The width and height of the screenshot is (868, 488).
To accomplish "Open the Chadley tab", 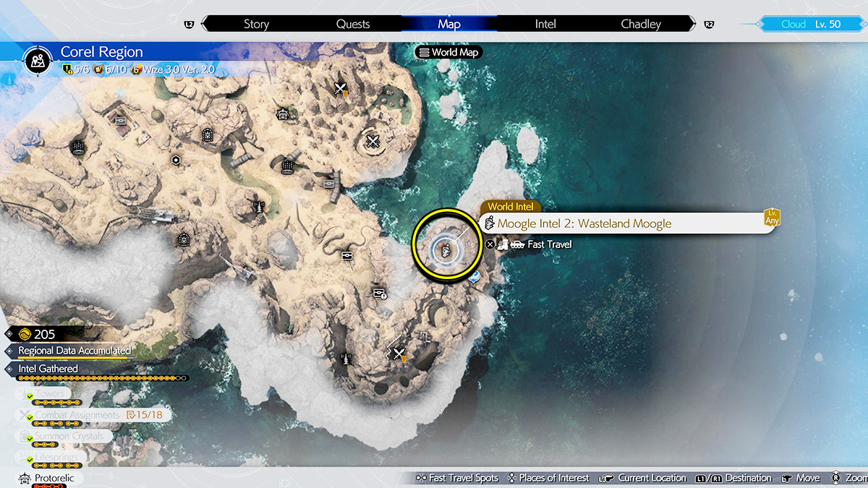I will (641, 24).
